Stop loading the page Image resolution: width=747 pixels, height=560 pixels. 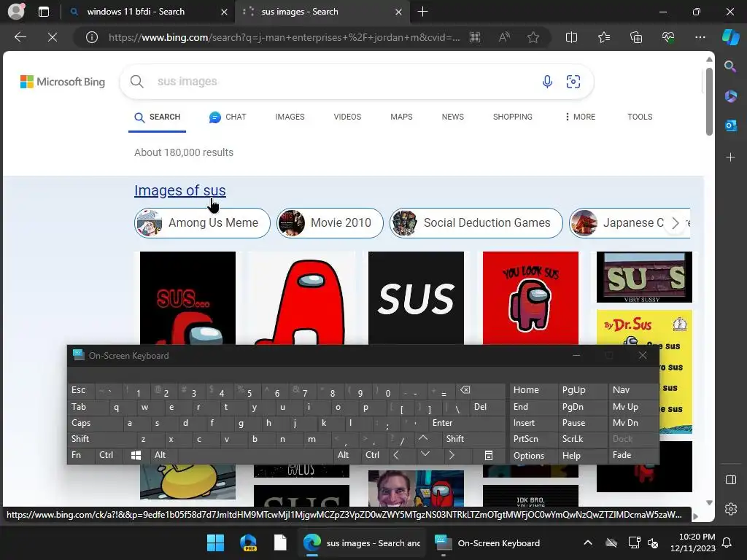click(53, 37)
